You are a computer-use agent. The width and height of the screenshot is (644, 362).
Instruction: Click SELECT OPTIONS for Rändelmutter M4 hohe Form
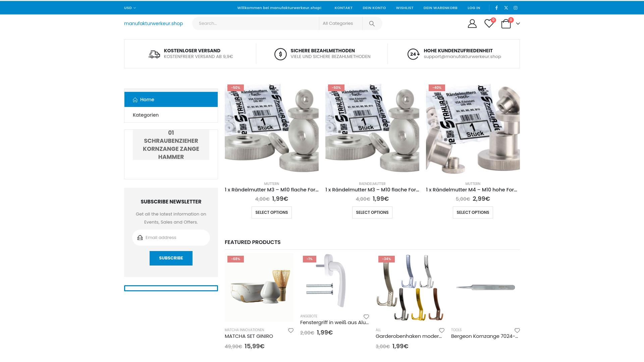[473, 213]
